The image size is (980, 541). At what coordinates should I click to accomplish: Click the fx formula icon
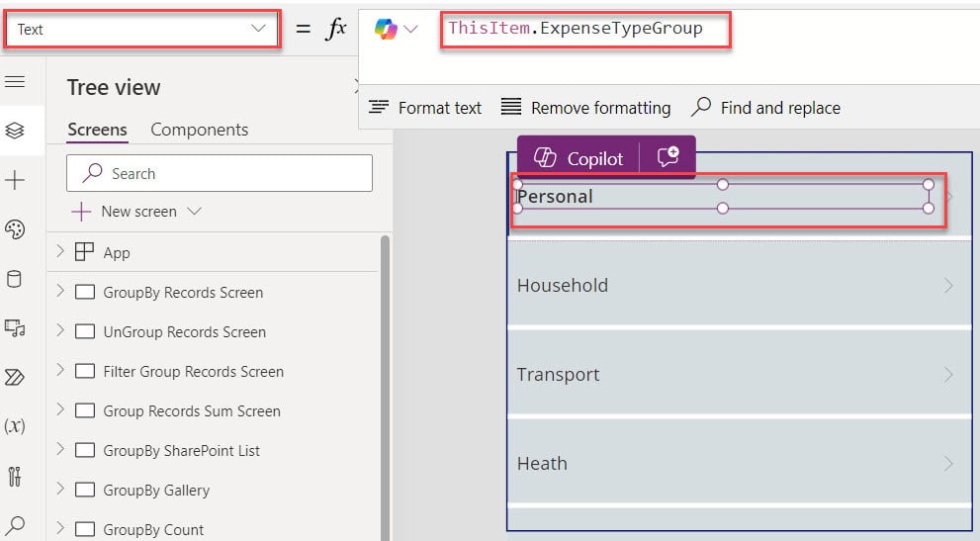(335, 28)
